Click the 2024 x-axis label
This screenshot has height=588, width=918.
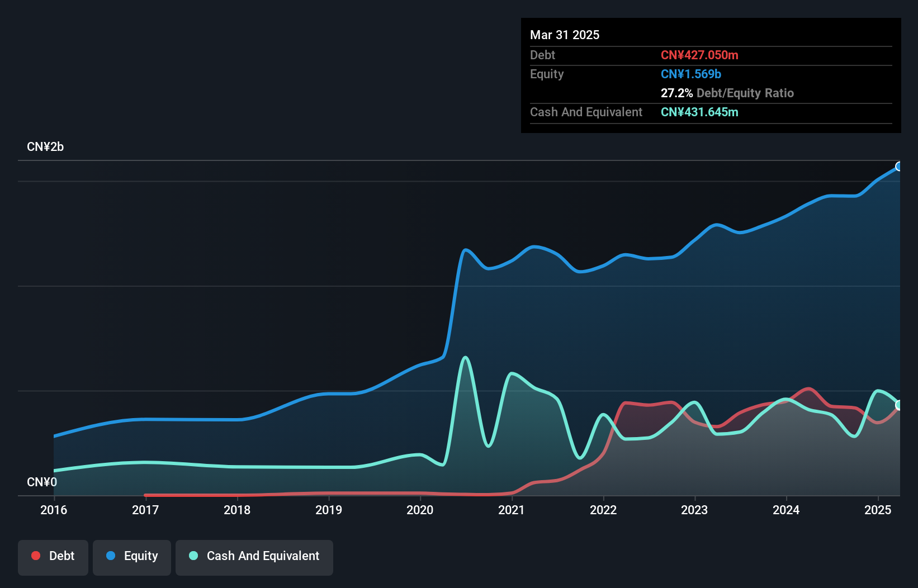(x=786, y=510)
